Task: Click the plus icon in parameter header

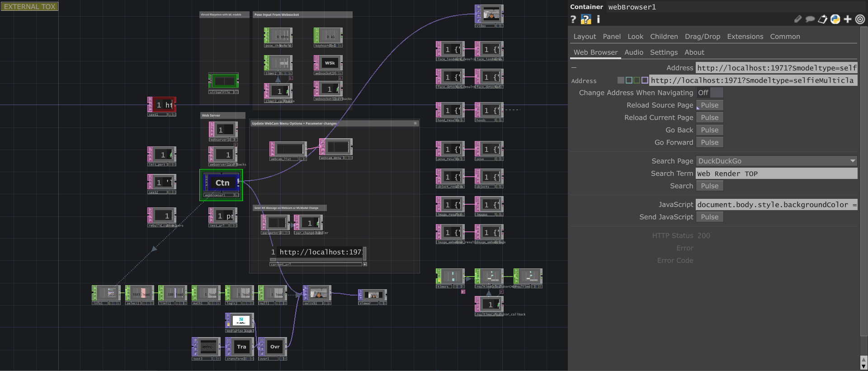Action: (x=848, y=19)
